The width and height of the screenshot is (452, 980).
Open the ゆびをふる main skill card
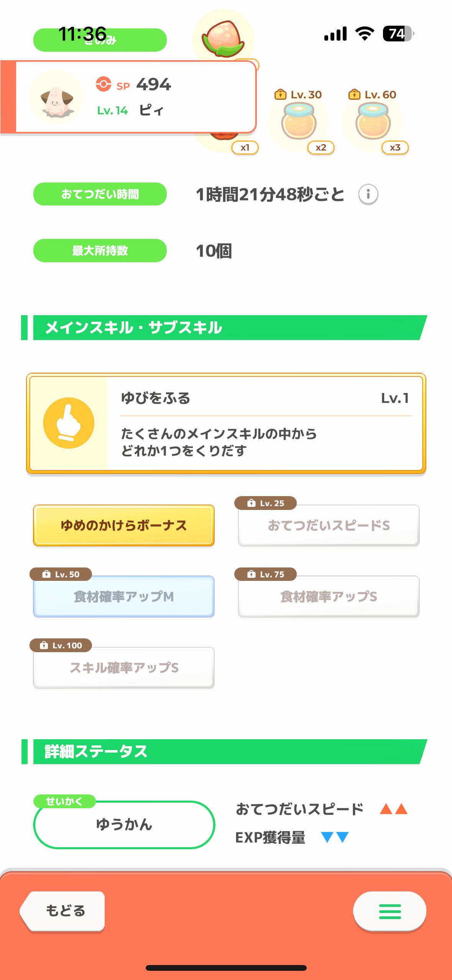coord(226,423)
